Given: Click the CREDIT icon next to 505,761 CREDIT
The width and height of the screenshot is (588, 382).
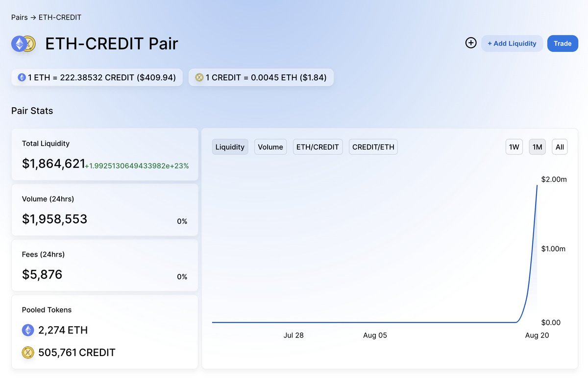Looking at the screenshot, I should 28,353.
